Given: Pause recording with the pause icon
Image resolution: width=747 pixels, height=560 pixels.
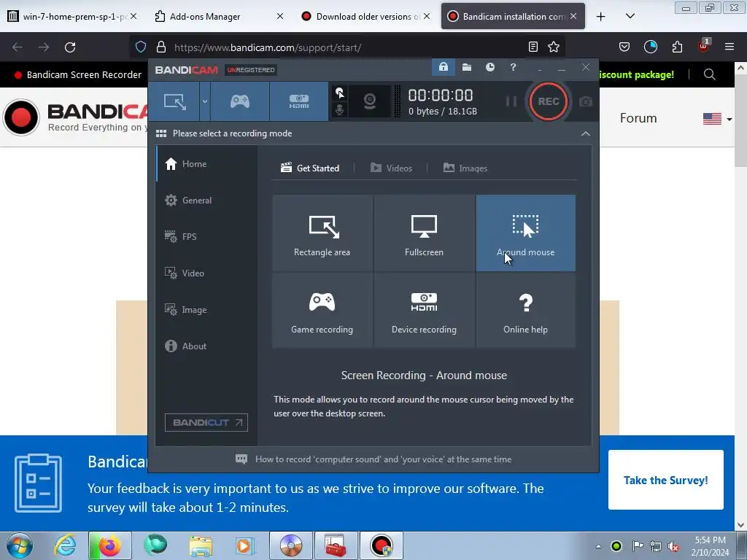Looking at the screenshot, I should tap(511, 101).
